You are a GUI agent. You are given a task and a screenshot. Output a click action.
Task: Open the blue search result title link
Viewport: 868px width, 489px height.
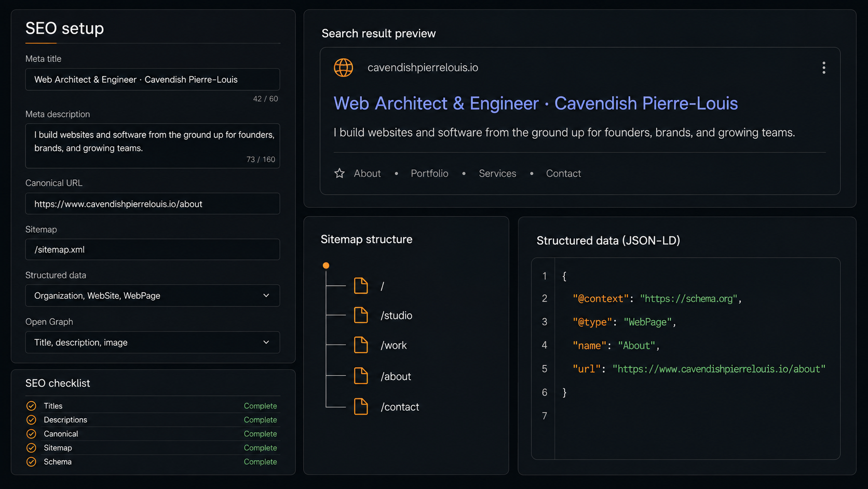pyautogui.click(x=535, y=103)
